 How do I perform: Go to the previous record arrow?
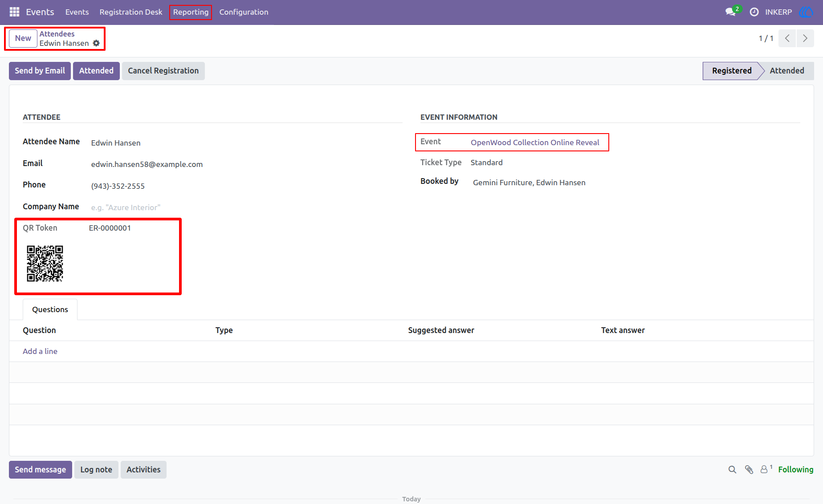pyautogui.click(x=787, y=38)
